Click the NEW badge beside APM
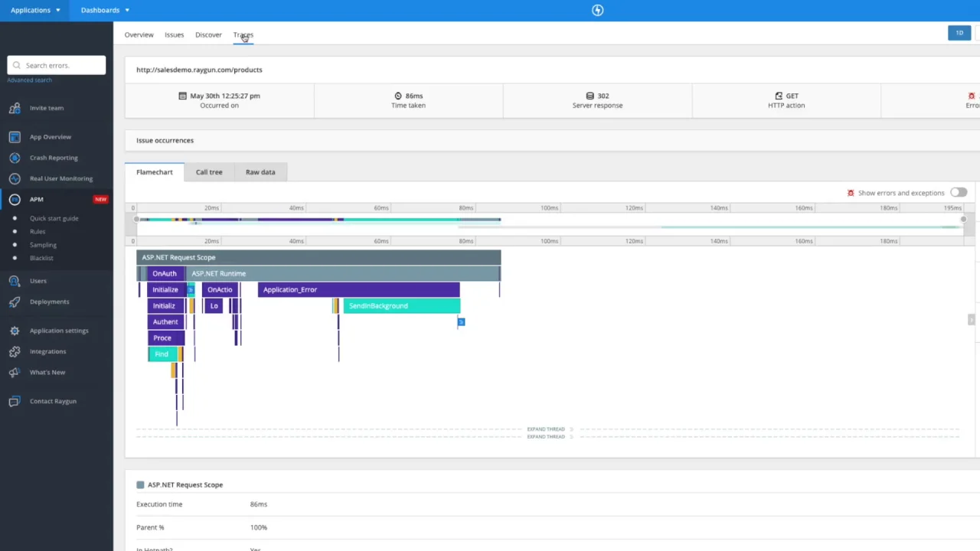The image size is (980, 551). pos(100,199)
